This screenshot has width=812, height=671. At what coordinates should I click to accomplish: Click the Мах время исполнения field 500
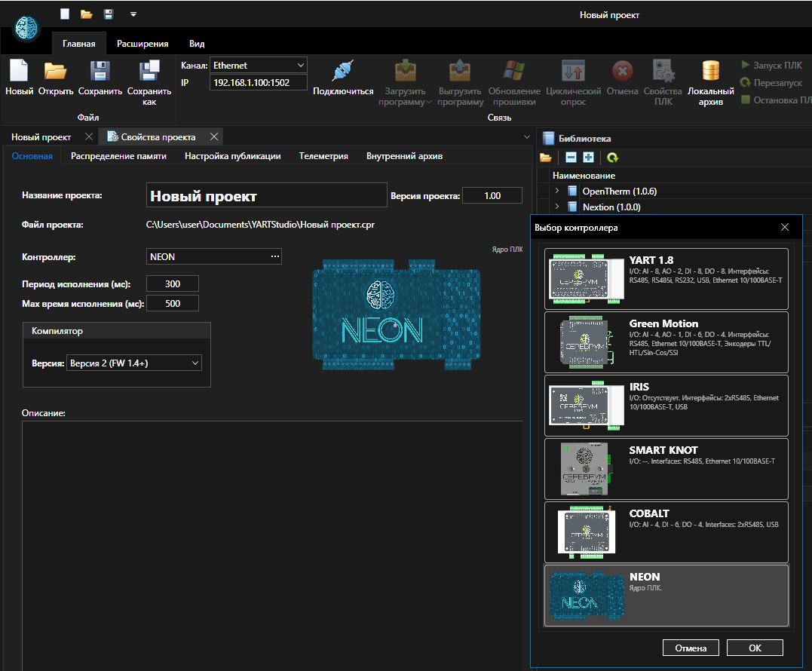[173, 303]
